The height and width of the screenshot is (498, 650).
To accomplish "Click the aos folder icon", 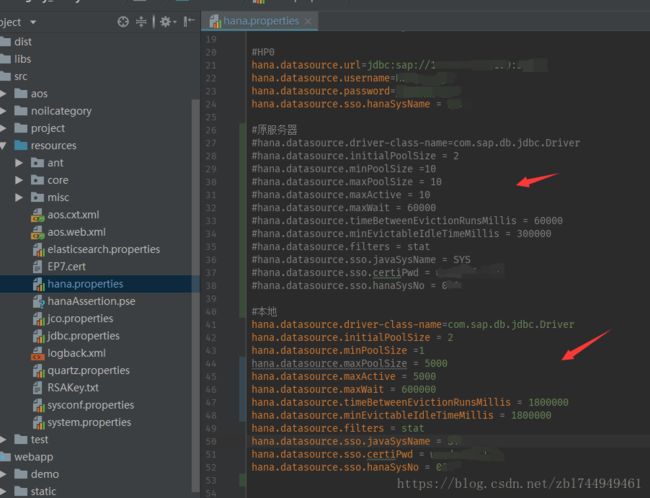I will [21, 93].
